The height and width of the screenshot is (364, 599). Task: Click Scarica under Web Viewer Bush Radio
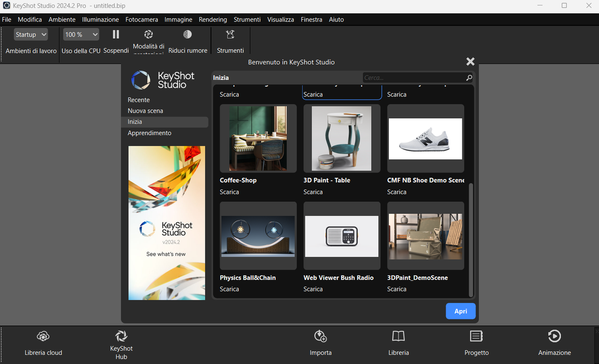tap(313, 289)
